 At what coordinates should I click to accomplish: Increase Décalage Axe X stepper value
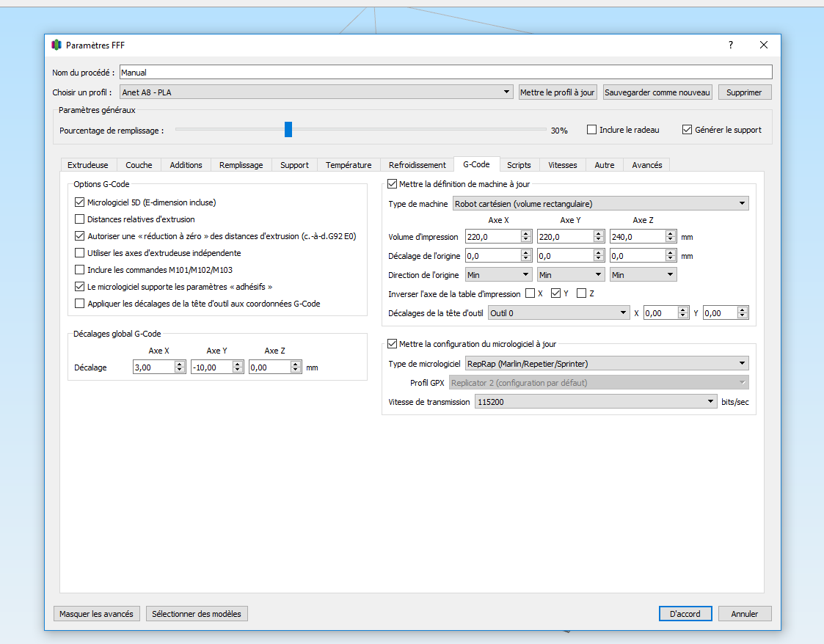(180, 364)
